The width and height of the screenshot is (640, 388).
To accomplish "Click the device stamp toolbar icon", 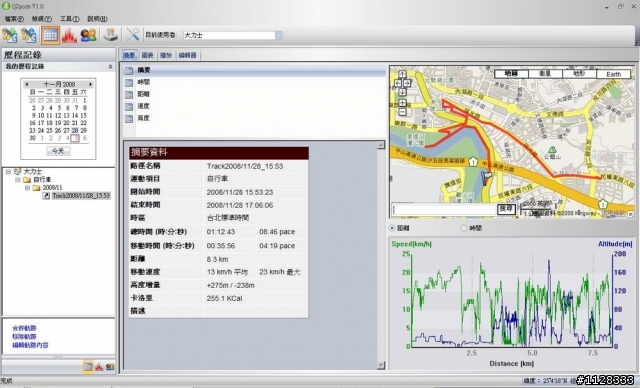I will (x=111, y=35).
